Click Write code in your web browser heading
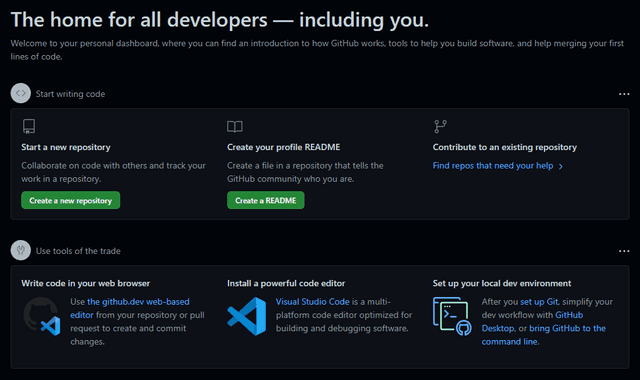The image size is (640, 380). coord(85,283)
